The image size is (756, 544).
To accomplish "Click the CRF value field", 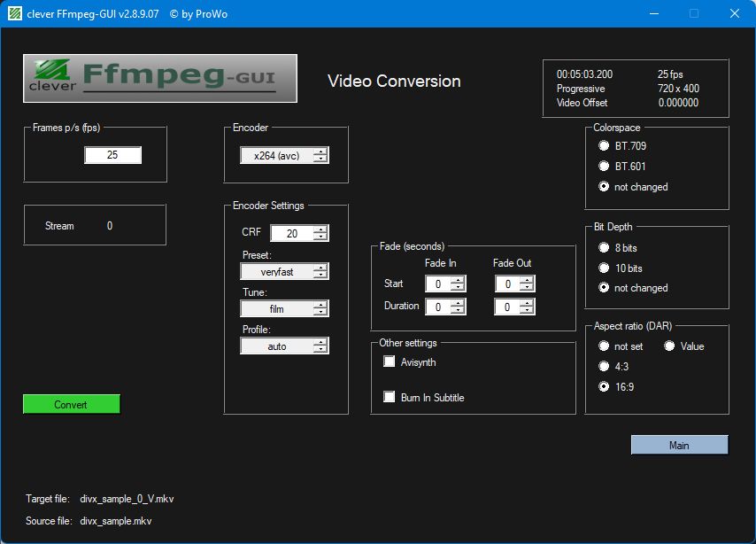I will pyautogui.click(x=292, y=234).
